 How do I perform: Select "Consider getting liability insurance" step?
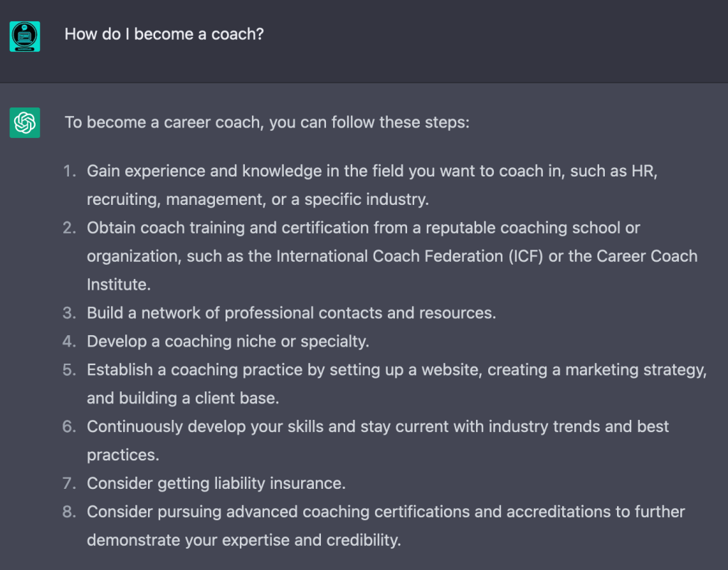[x=216, y=484]
